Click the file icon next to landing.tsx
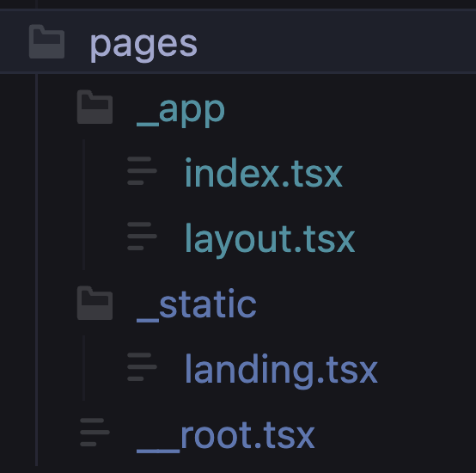Screen dimensions: 476x473 142,366
